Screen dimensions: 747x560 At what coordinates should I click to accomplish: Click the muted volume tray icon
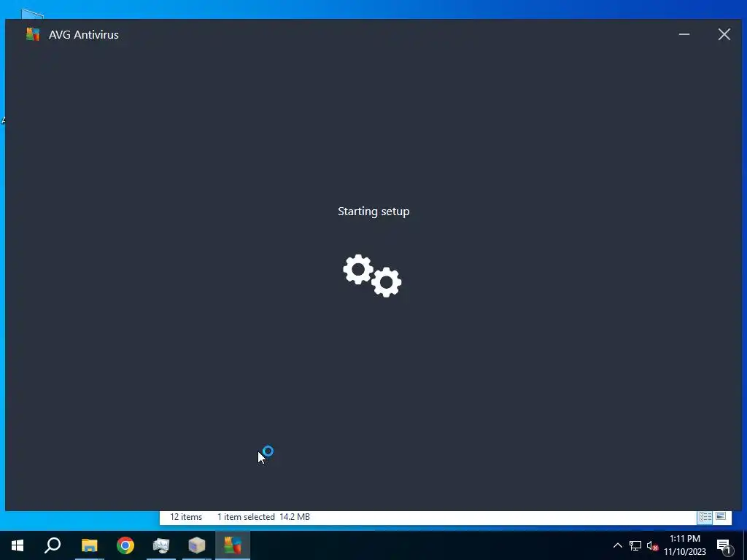tap(652, 545)
